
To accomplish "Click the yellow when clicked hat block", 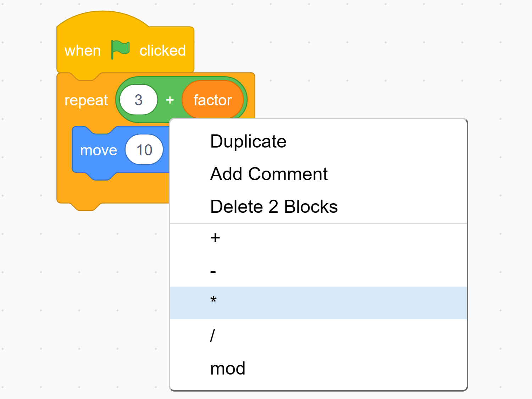I will (x=82, y=50).
